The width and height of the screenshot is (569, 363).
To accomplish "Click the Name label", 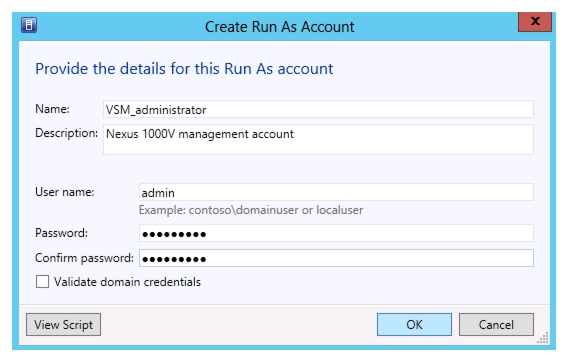I will pos(52,109).
